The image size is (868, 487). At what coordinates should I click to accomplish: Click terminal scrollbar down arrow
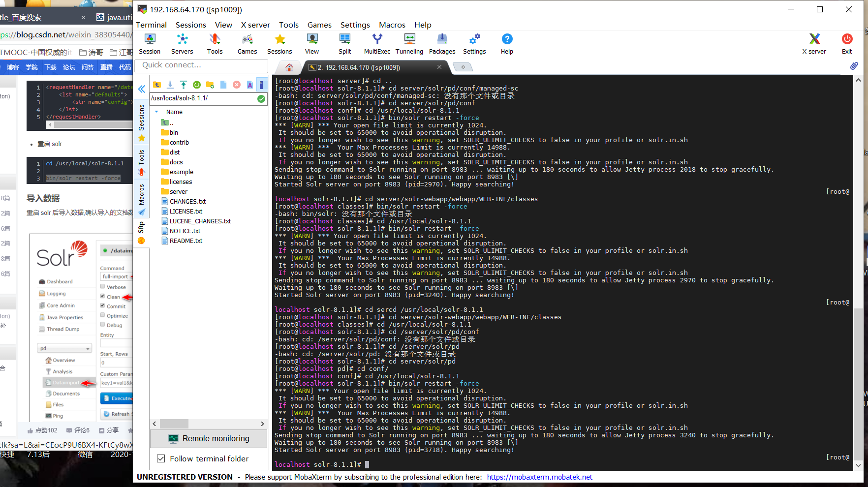tap(858, 465)
